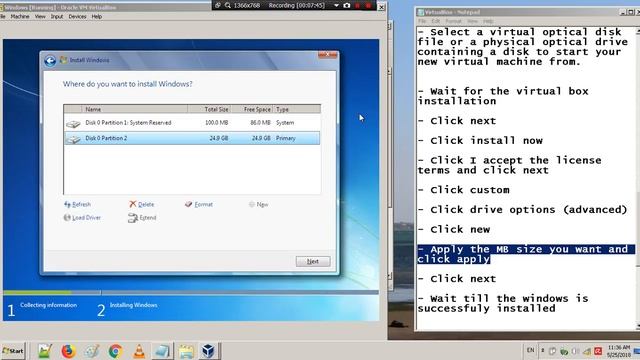Click 'Where do you want to install Windows?' heading

127,84
